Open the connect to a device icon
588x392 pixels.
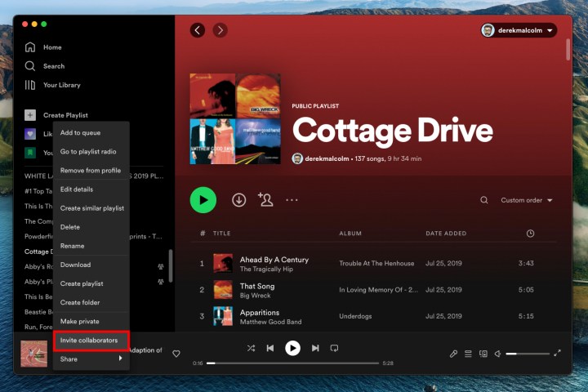(x=483, y=354)
